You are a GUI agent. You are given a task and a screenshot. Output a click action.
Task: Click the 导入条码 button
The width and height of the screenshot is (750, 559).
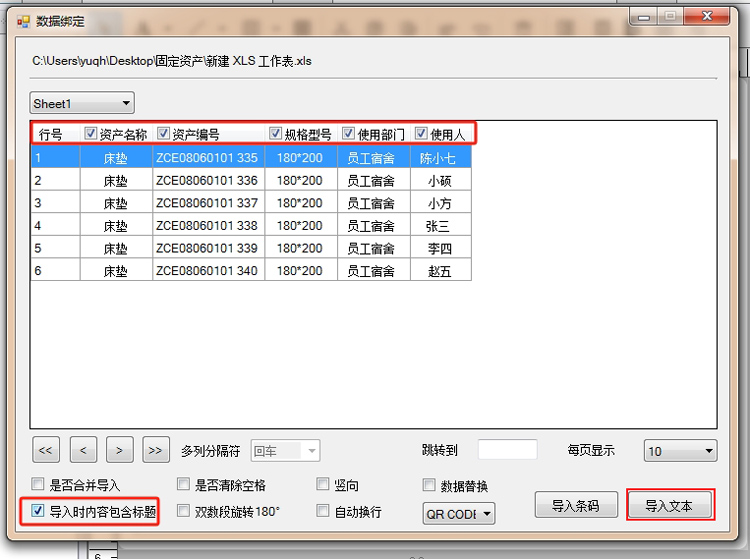pyautogui.click(x=575, y=506)
